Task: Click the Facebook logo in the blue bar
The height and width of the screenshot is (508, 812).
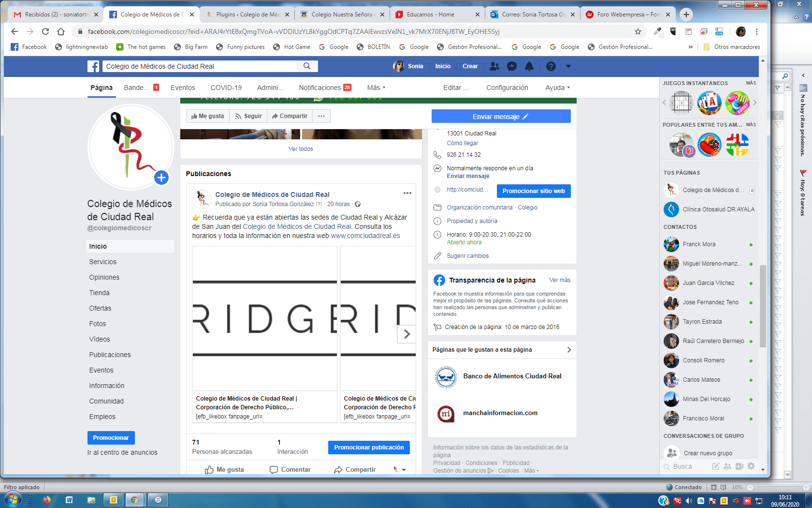Action: (x=93, y=66)
